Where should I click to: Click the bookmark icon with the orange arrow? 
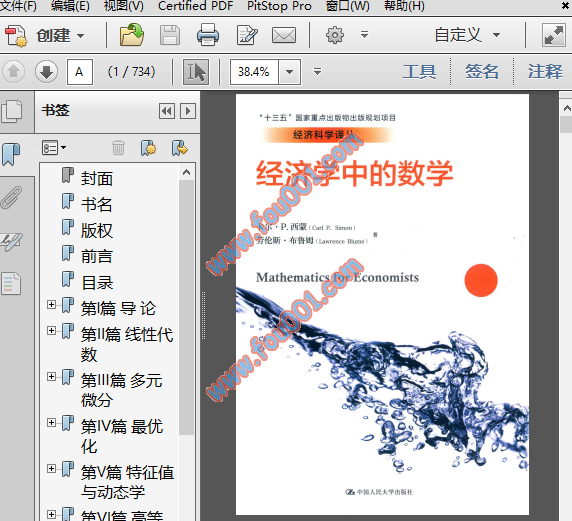point(179,148)
